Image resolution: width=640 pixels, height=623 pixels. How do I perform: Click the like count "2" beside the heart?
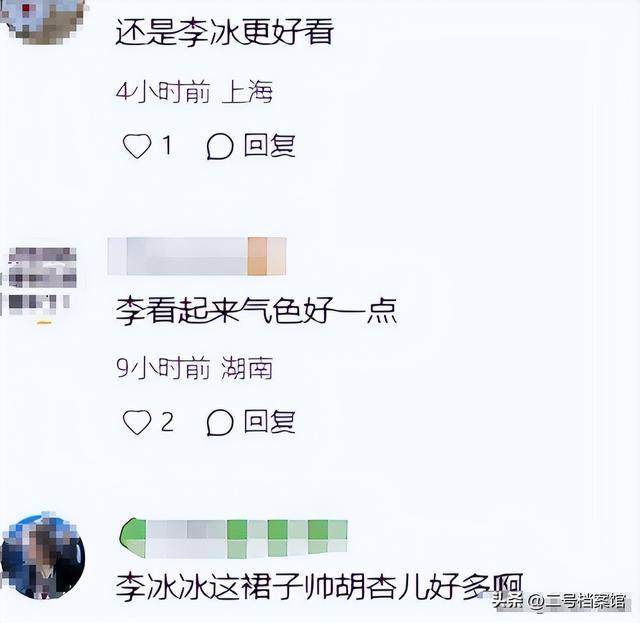(167, 422)
